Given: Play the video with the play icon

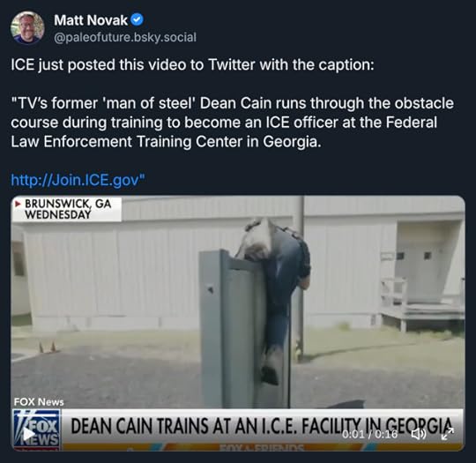Looking at the screenshot, I should click(x=29, y=434).
